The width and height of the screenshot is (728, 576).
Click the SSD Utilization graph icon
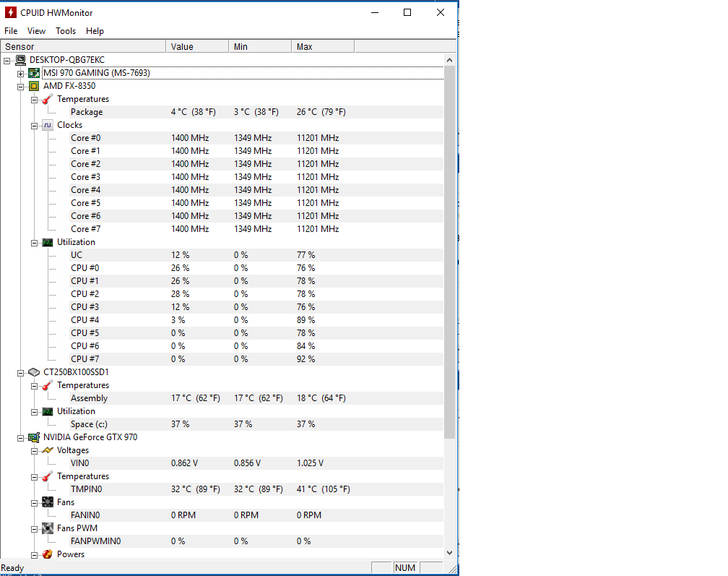(x=48, y=411)
